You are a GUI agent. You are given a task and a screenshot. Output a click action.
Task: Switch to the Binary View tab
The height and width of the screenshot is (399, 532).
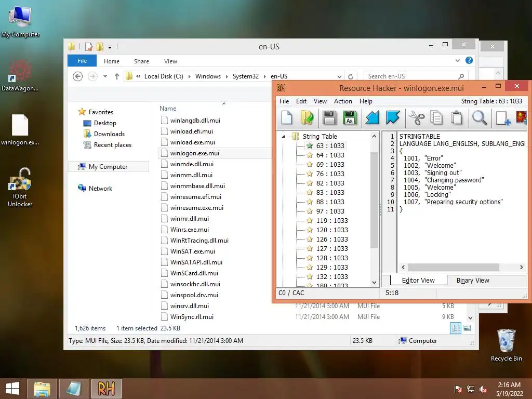tap(473, 280)
